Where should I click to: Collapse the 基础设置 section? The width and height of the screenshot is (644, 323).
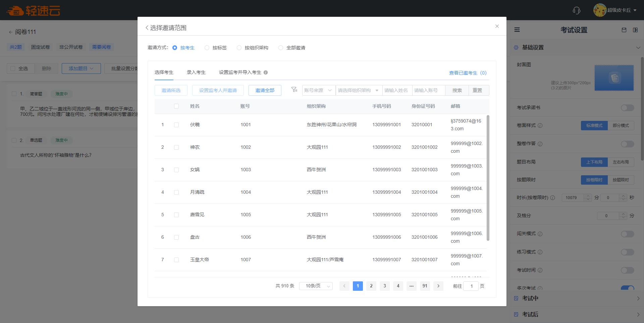[x=638, y=48]
